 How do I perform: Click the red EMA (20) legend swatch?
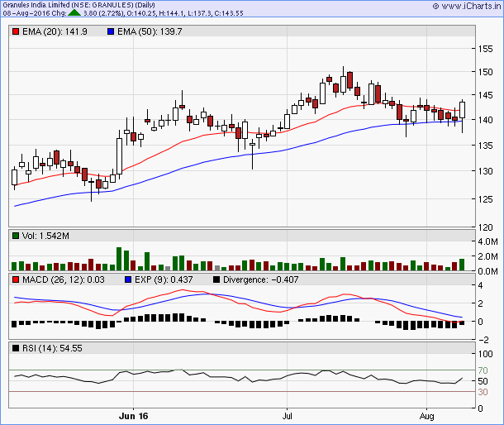pyautogui.click(x=16, y=31)
